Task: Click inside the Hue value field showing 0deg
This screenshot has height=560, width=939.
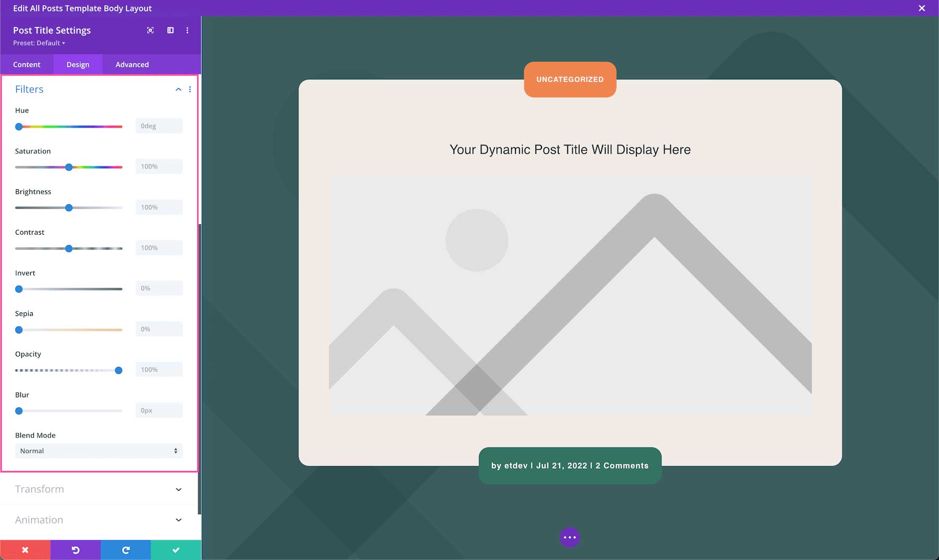Action: click(x=159, y=126)
